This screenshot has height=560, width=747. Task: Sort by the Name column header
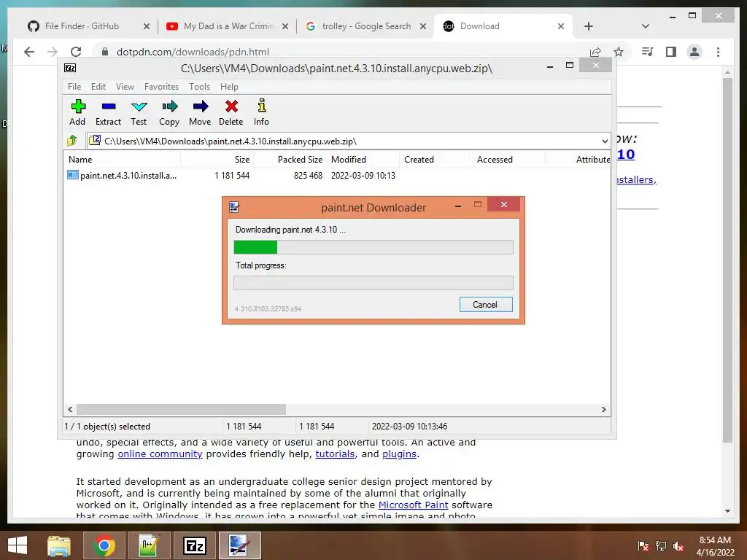coord(122,160)
